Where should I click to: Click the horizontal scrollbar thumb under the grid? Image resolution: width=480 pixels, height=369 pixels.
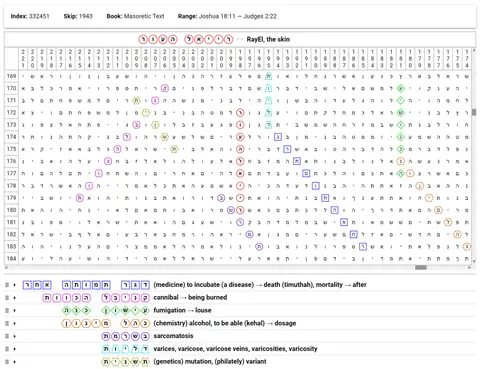421,267
